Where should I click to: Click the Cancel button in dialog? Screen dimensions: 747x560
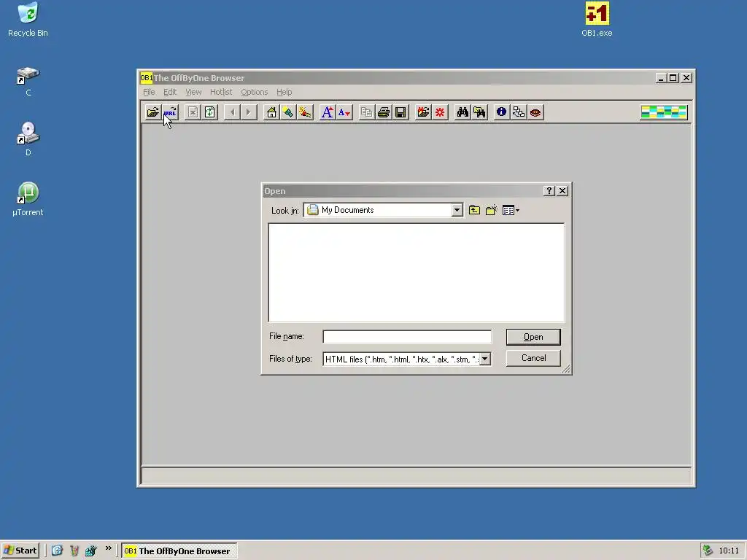pyautogui.click(x=533, y=358)
